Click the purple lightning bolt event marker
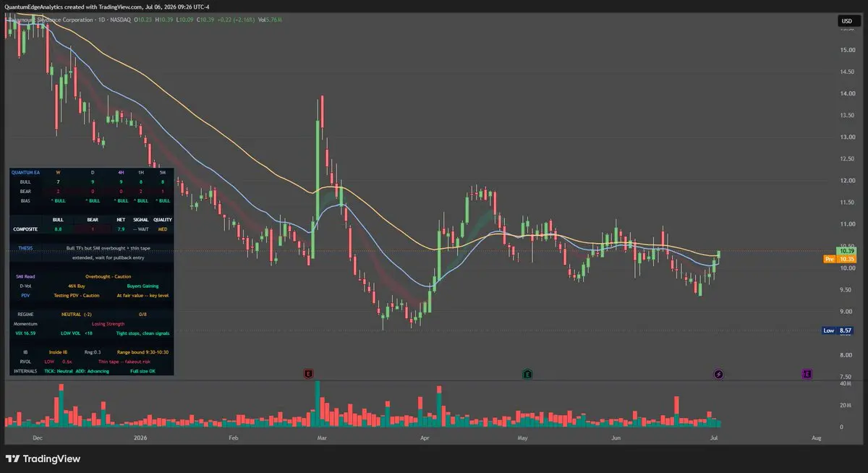The width and height of the screenshot is (868, 473). (718, 374)
